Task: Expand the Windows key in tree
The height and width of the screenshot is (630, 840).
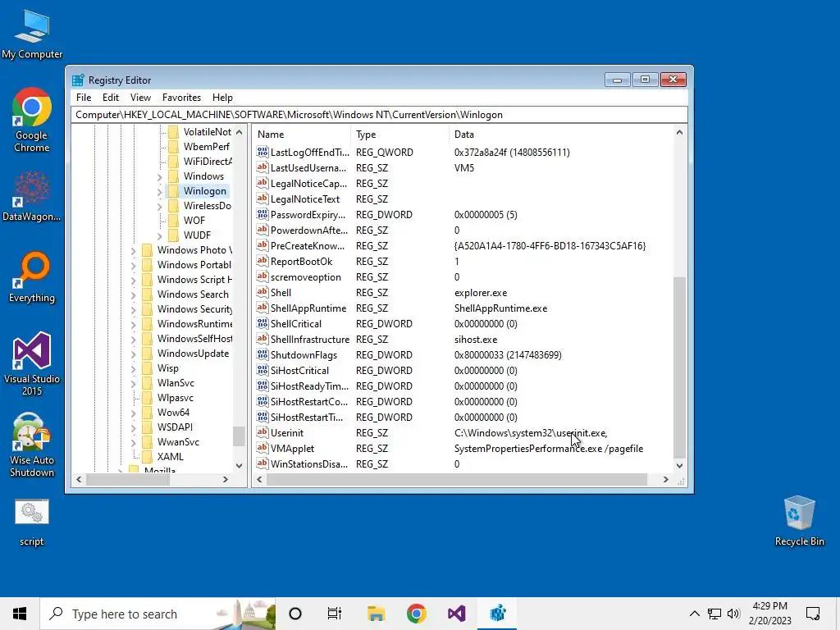Action: tap(160, 176)
